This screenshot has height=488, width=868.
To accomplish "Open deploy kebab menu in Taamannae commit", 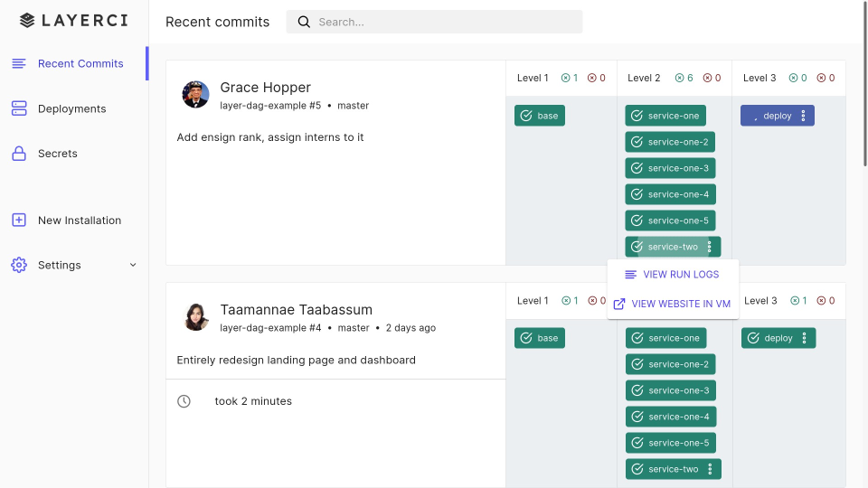I will pos(805,338).
